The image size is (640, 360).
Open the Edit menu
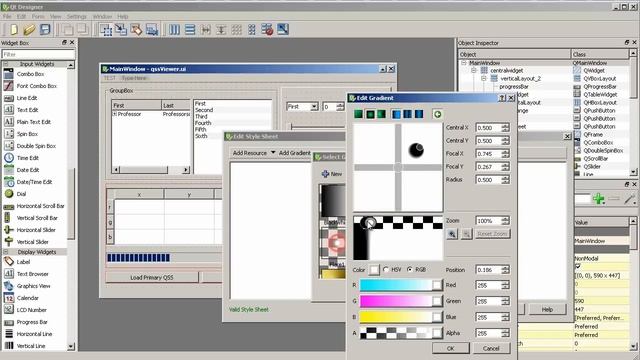(21, 16)
